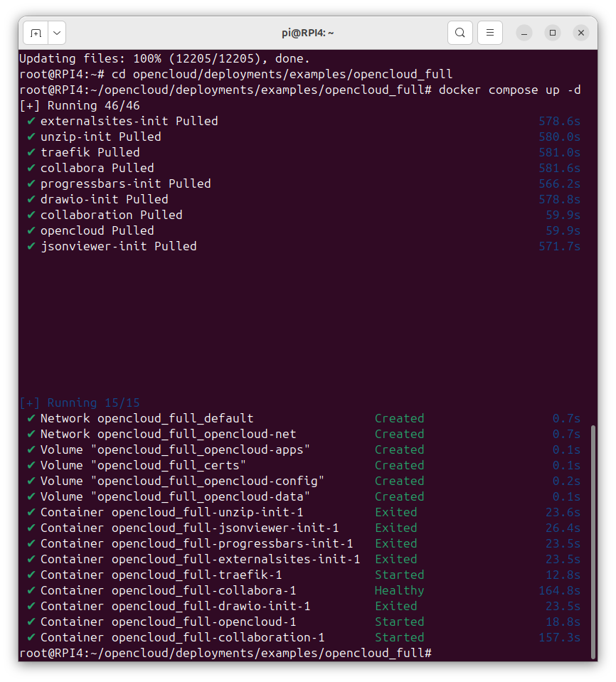Click the Running 46/46 status line
This screenshot has height=682, width=616.
coord(80,106)
